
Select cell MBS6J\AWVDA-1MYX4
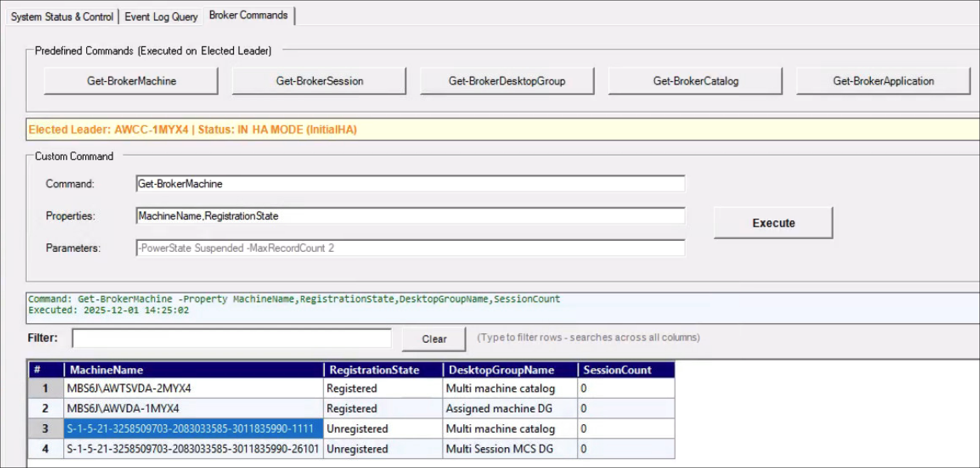click(x=194, y=408)
